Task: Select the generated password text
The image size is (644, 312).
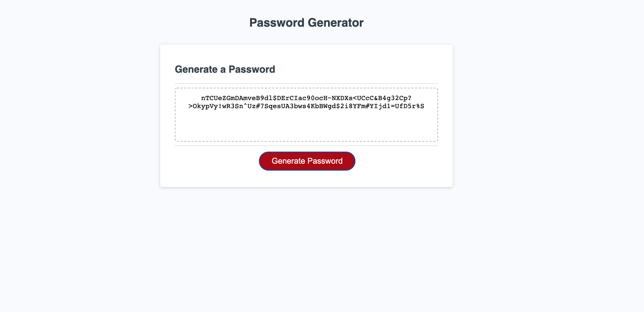Action: pos(306,102)
